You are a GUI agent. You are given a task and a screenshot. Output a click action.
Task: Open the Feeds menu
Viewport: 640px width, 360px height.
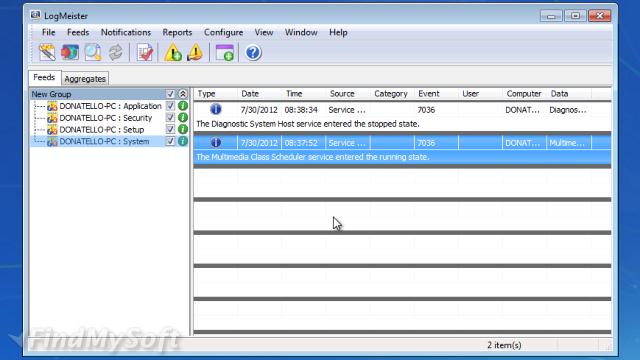coord(78,32)
